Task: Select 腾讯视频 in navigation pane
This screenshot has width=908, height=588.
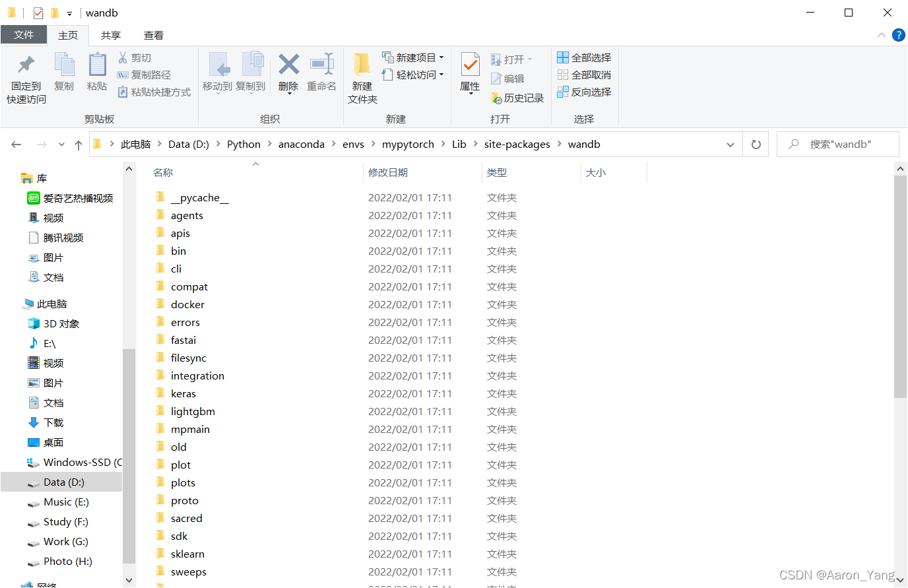Action: click(x=56, y=238)
